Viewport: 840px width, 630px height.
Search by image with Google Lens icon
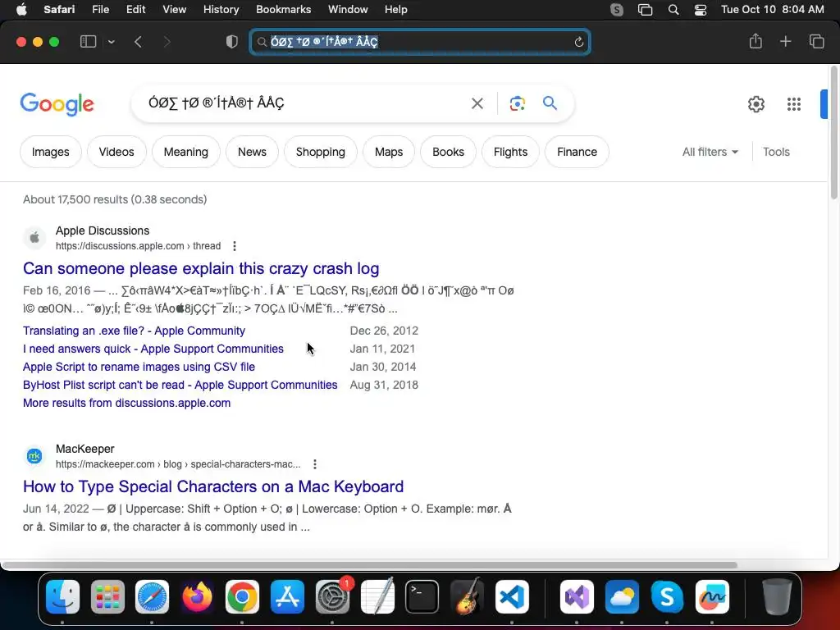[517, 103]
